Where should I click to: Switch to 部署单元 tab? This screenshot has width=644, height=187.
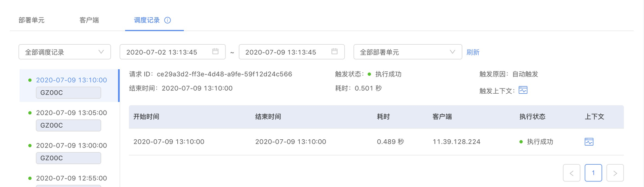[31, 20]
